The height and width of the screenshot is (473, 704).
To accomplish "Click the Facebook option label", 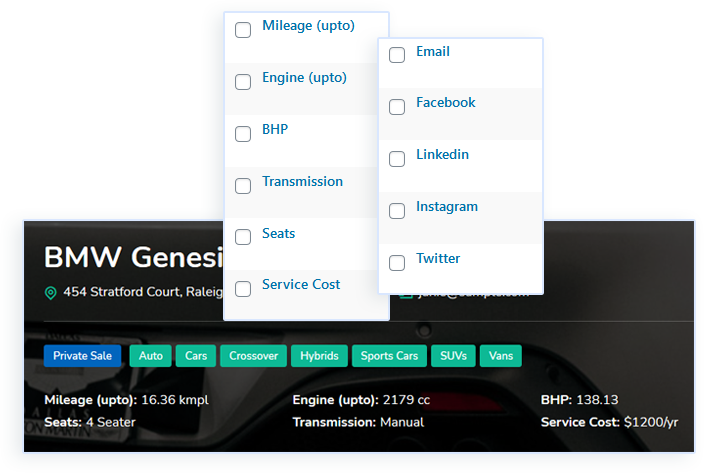I will (445, 102).
